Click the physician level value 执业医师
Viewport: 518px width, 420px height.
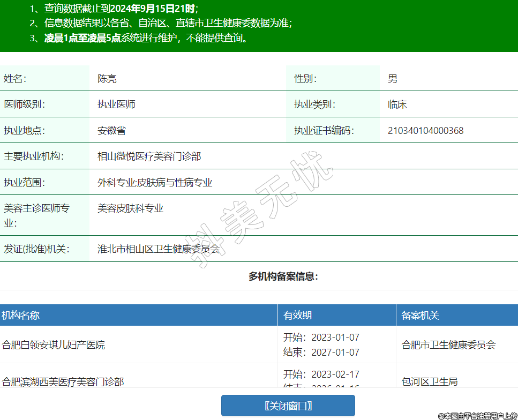click(116, 104)
